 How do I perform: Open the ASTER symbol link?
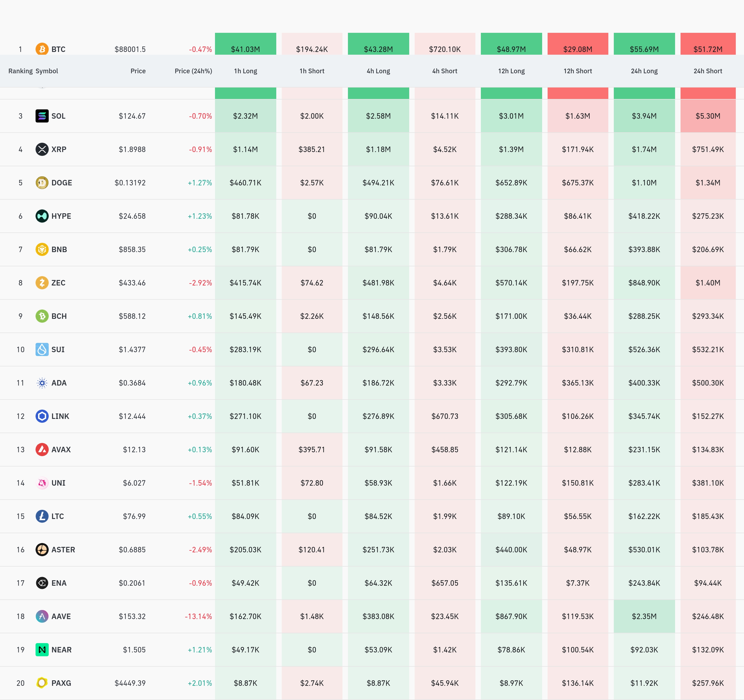point(63,550)
